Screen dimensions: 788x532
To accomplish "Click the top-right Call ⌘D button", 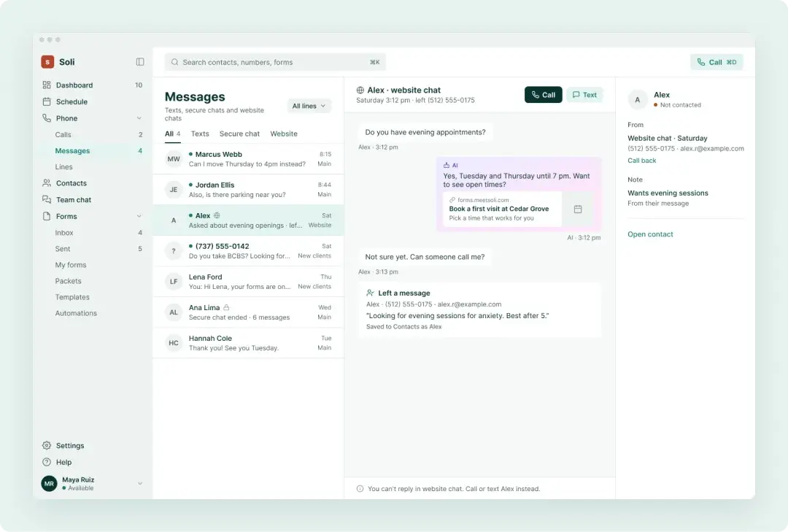I will tap(716, 62).
